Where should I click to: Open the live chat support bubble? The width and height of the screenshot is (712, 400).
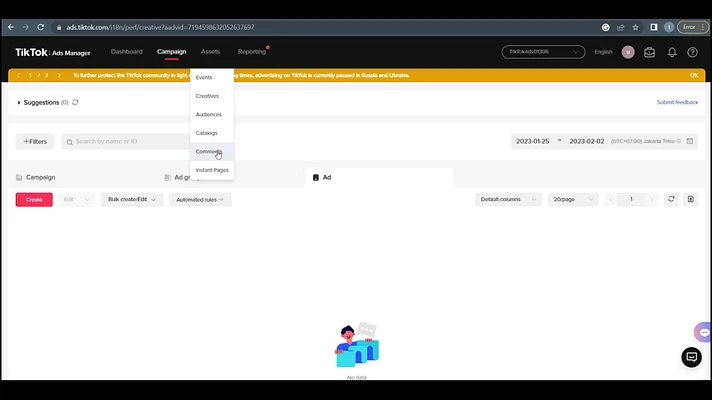(x=691, y=357)
